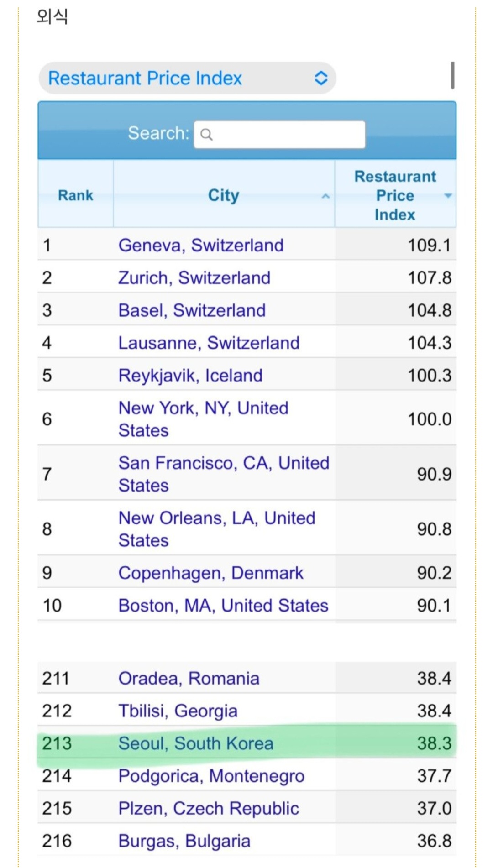Open the Zurich, Switzerland link
This screenshot has height=868, width=493.
point(194,277)
